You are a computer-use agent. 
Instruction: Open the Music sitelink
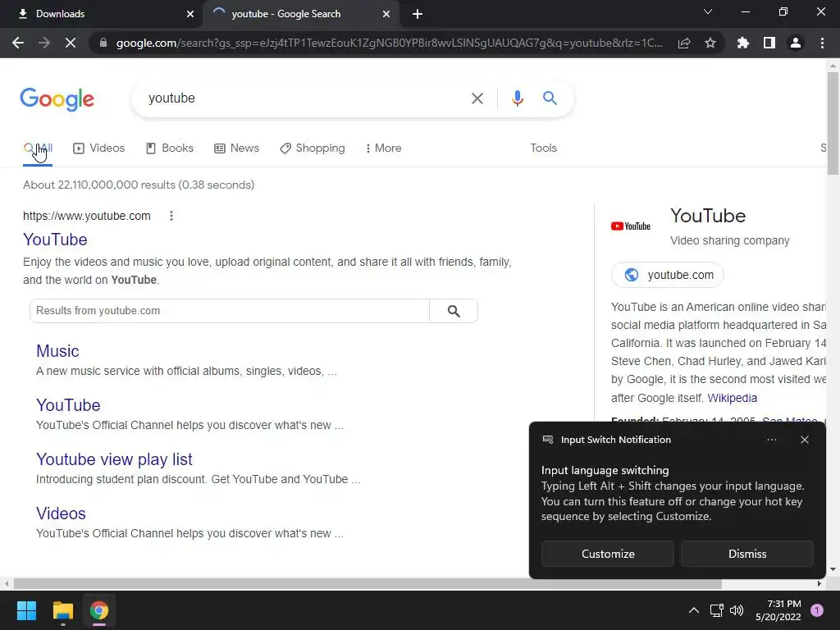[57, 351]
